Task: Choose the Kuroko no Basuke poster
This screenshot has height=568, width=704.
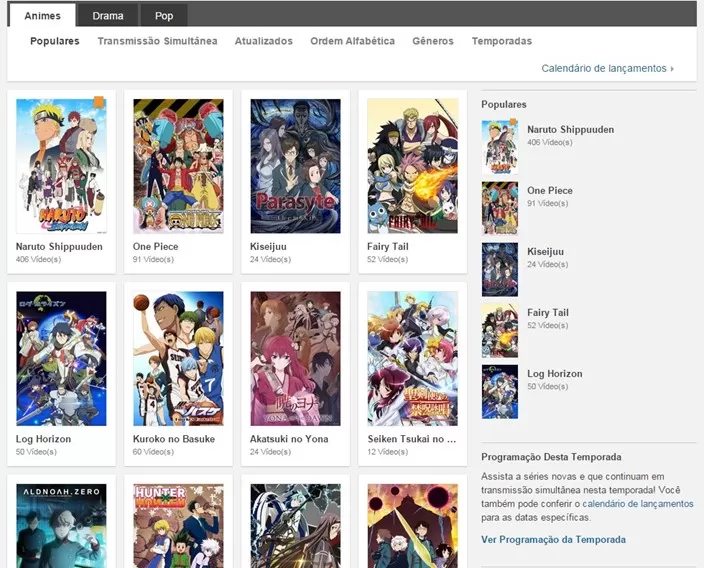Action: pos(178,359)
